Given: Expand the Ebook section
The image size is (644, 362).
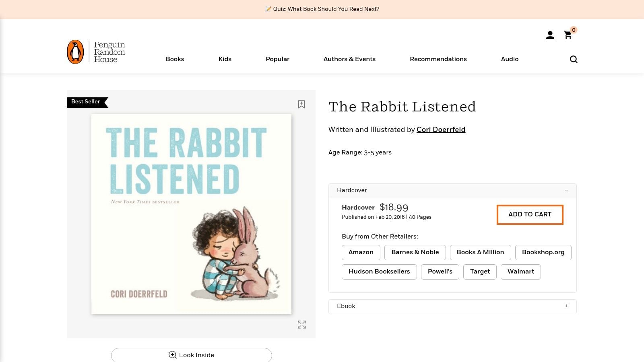Looking at the screenshot, I should click(452, 306).
